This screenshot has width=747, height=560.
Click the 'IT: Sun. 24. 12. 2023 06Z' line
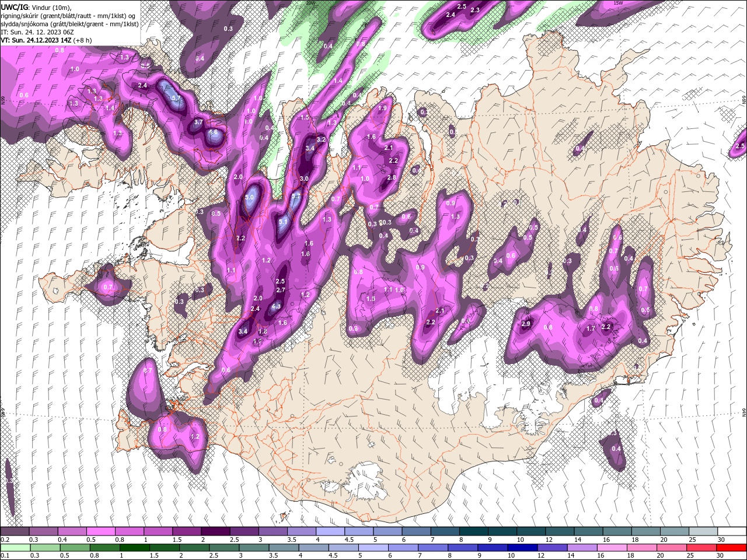click(37, 32)
